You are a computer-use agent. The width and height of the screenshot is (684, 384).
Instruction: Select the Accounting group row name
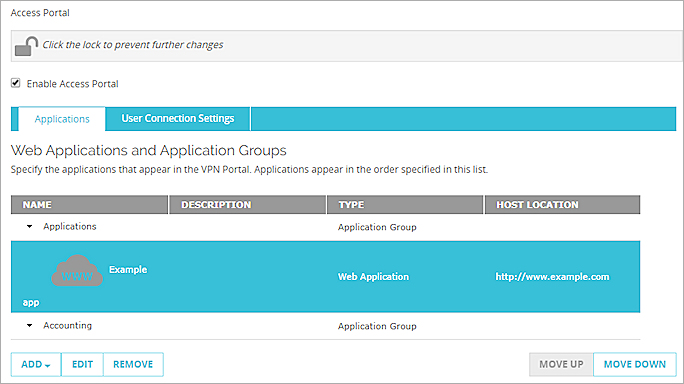point(68,326)
